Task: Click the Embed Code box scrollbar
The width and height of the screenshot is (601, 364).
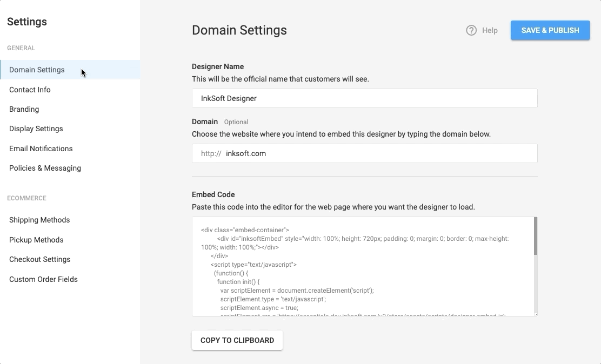Action: pyautogui.click(x=535, y=237)
